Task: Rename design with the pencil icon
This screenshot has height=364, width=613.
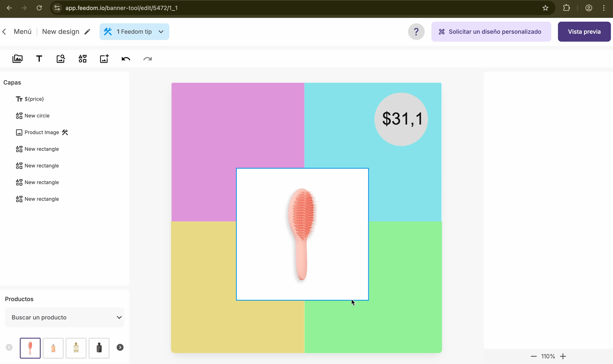Action: pyautogui.click(x=87, y=32)
